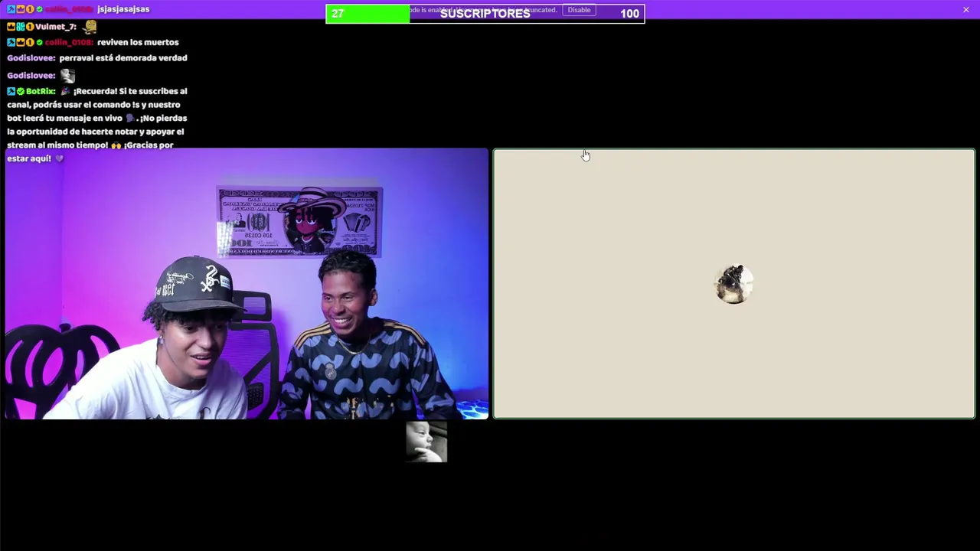Click the small baby photo thumbnail
980x551 pixels.
pos(426,442)
